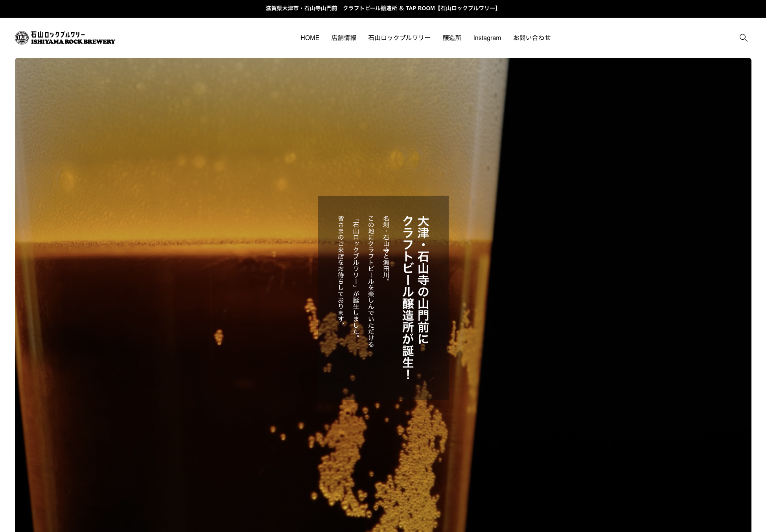The height and width of the screenshot is (532, 766).
Task: Open the 石山ロックブルワリー menu item
Action: click(399, 38)
